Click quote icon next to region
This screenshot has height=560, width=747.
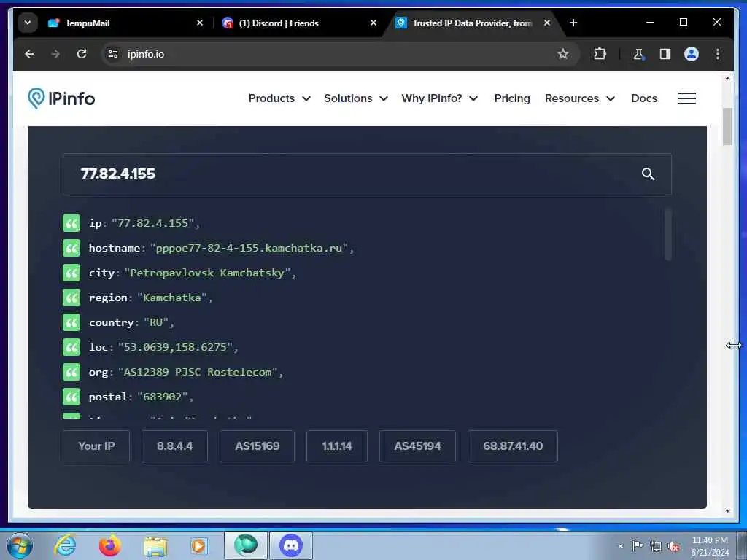pyautogui.click(x=71, y=297)
